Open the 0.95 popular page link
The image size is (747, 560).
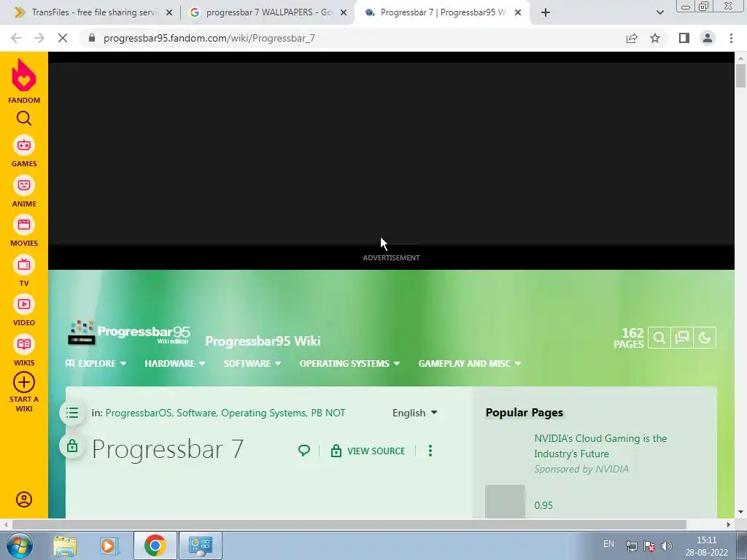(543, 506)
